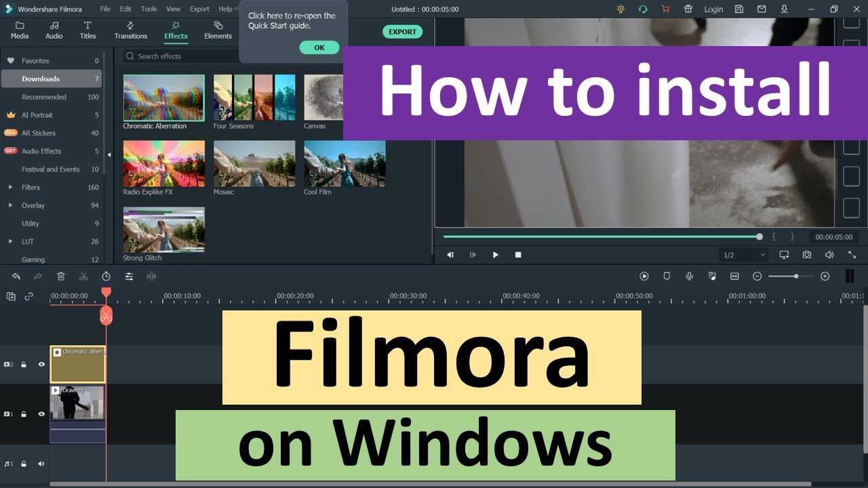Switch to the Elements tab
This screenshot has width=868, height=488.
click(218, 30)
